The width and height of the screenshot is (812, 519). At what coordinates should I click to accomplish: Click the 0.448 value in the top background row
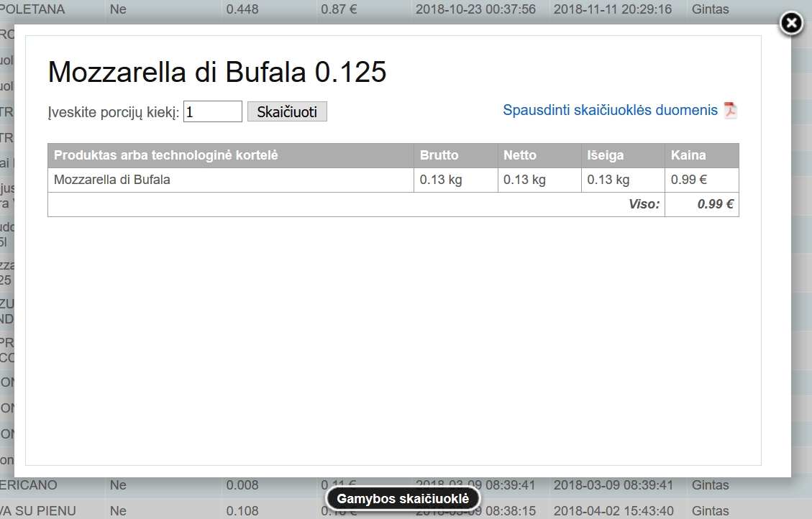pyautogui.click(x=242, y=9)
